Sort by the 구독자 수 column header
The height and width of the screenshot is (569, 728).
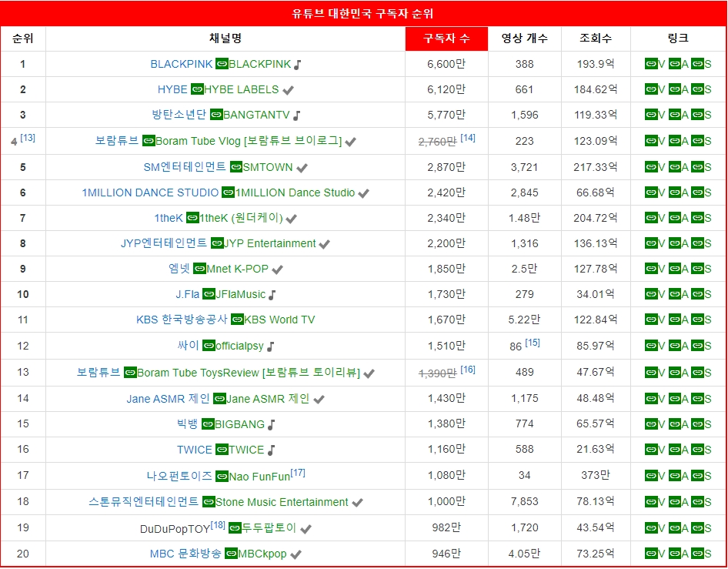tap(446, 38)
